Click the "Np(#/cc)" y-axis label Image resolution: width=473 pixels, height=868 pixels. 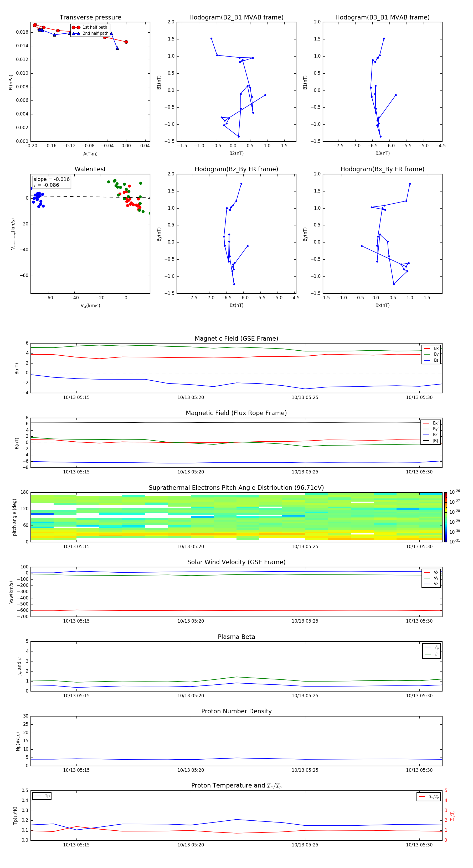tap(18, 741)
